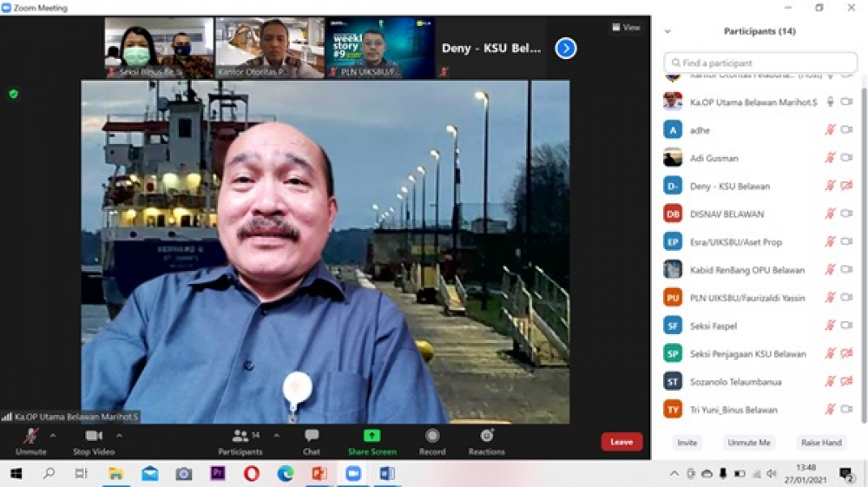This screenshot has width=868, height=487.
Task: Show hidden system tray icons
Action: click(x=674, y=474)
